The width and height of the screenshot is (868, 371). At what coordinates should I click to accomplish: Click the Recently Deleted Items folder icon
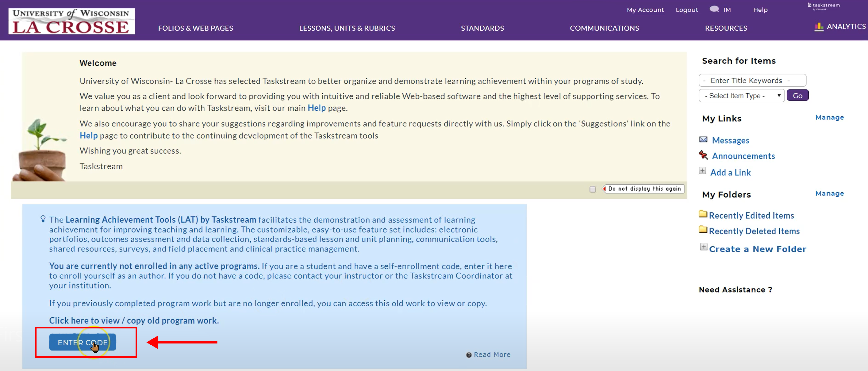(x=703, y=230)
